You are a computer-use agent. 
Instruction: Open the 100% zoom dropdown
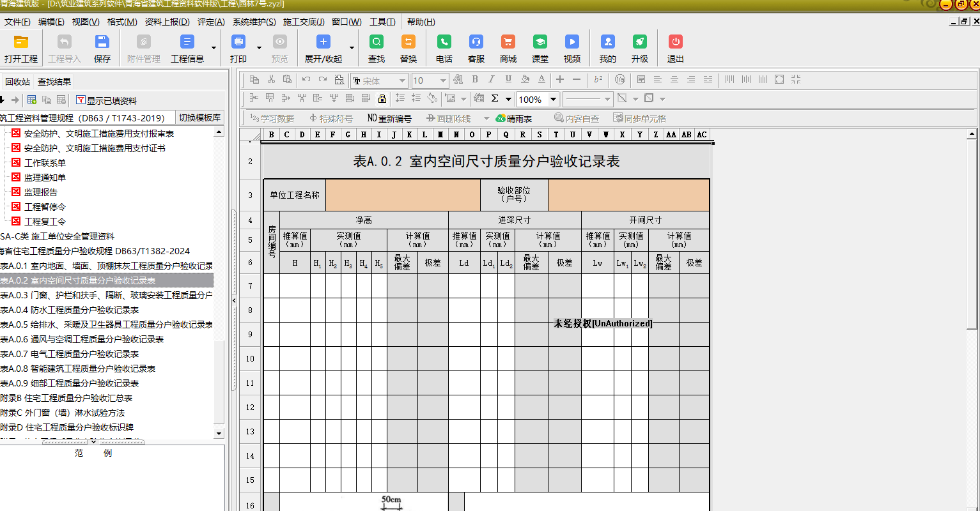click(554, 100)
